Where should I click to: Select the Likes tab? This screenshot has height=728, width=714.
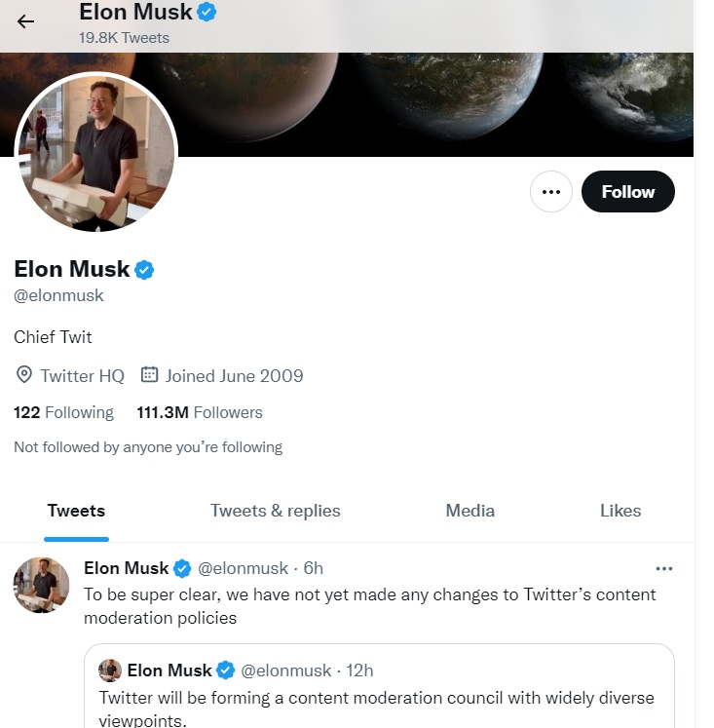tap(620, 511)
